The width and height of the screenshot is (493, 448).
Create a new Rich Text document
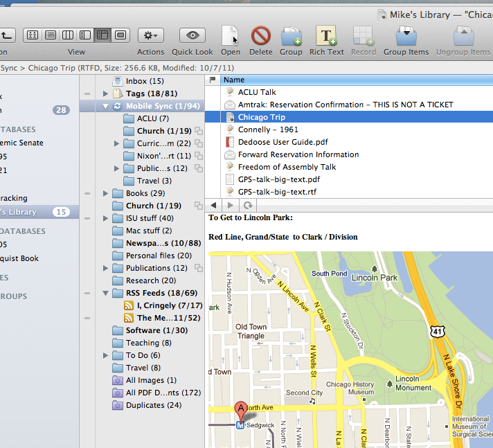click(326, 35)
